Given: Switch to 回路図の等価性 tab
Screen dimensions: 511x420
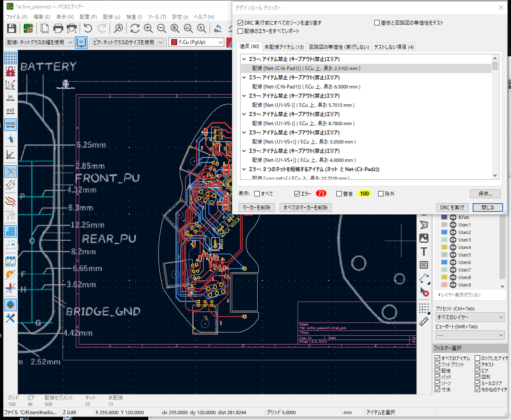Looking at the screenshot, I should [x=339, y=47].
